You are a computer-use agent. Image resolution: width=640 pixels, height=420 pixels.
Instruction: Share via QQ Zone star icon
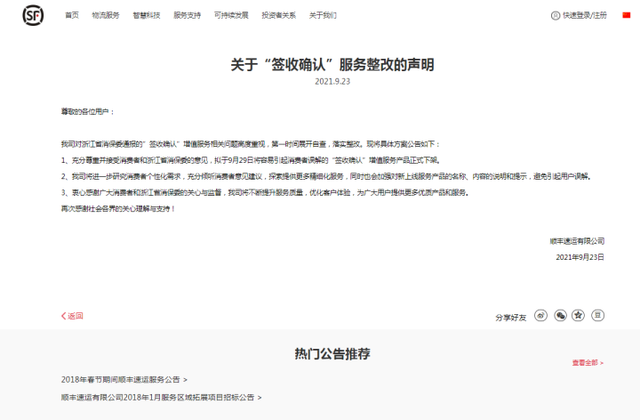pyautogui.click(x=578, y=315)
